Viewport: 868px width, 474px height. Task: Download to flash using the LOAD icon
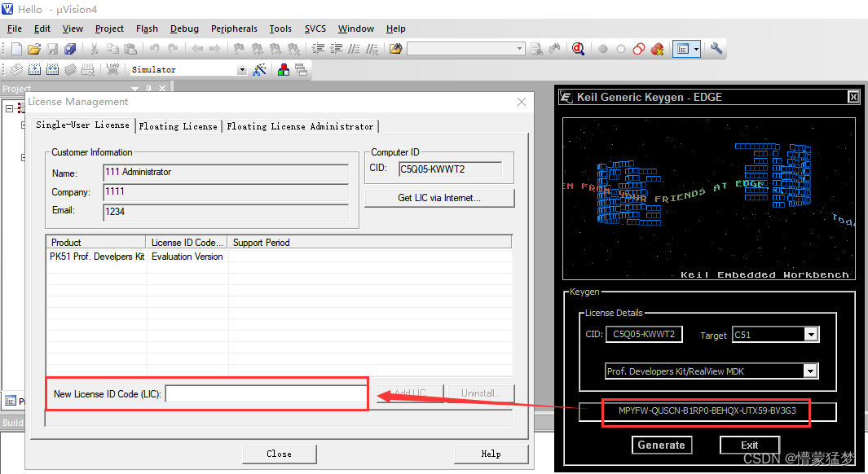[x=112, y=70]
